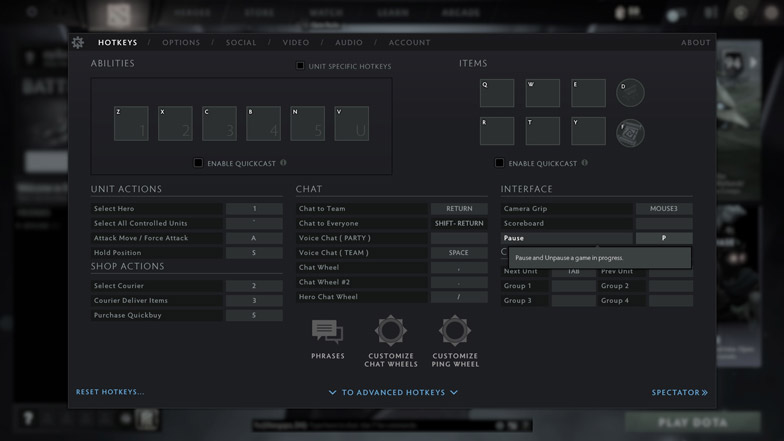Select item slot bound to E
The height and width of the screenshot is (441, 784).
(x=588, y=93)
